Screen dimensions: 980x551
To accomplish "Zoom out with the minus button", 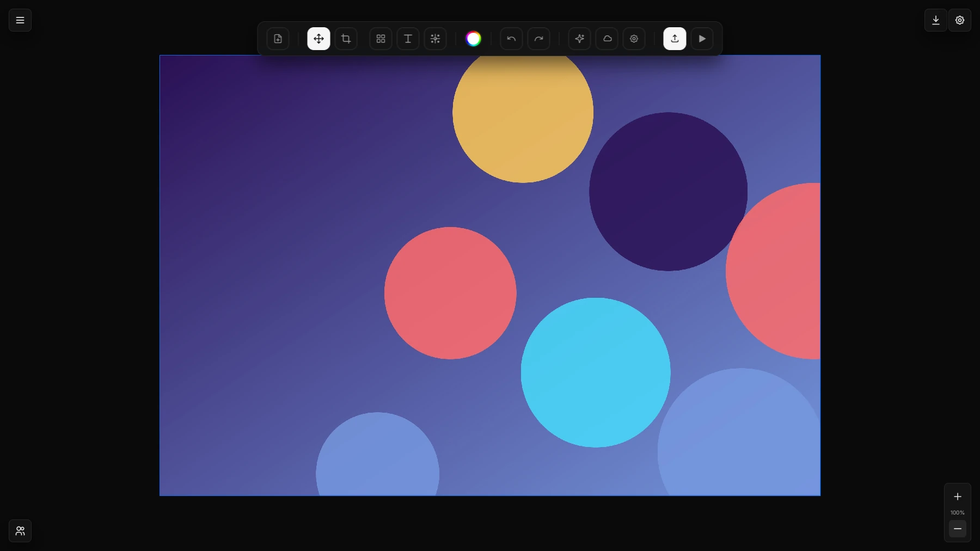I will [958, 529].
